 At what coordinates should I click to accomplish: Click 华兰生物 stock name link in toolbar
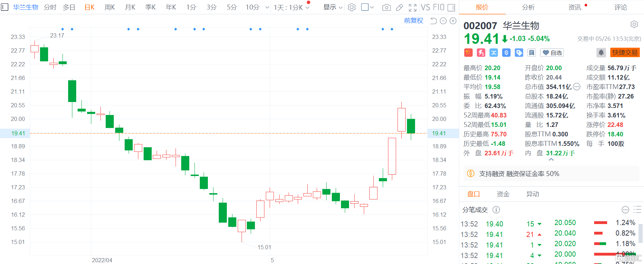click(26, 7)
